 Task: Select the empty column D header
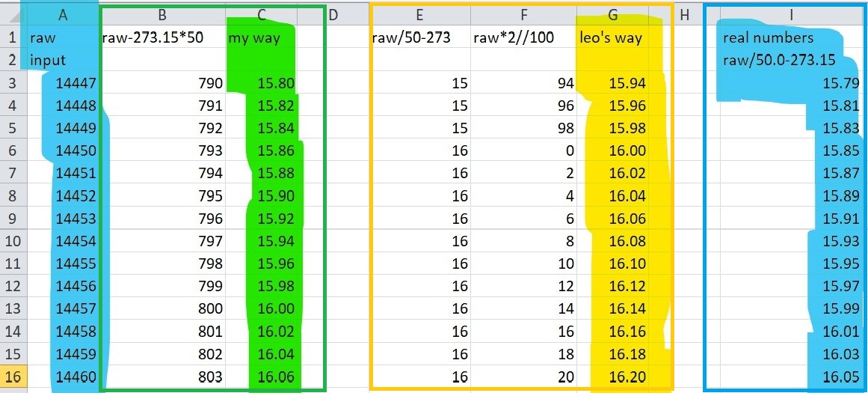tap(333, 14)
